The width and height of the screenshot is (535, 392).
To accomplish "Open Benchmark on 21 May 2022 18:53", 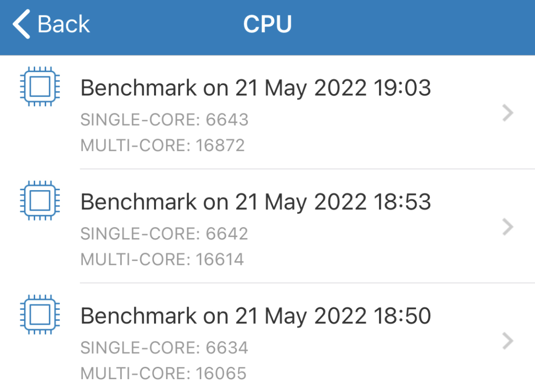I will coord(256,202).
